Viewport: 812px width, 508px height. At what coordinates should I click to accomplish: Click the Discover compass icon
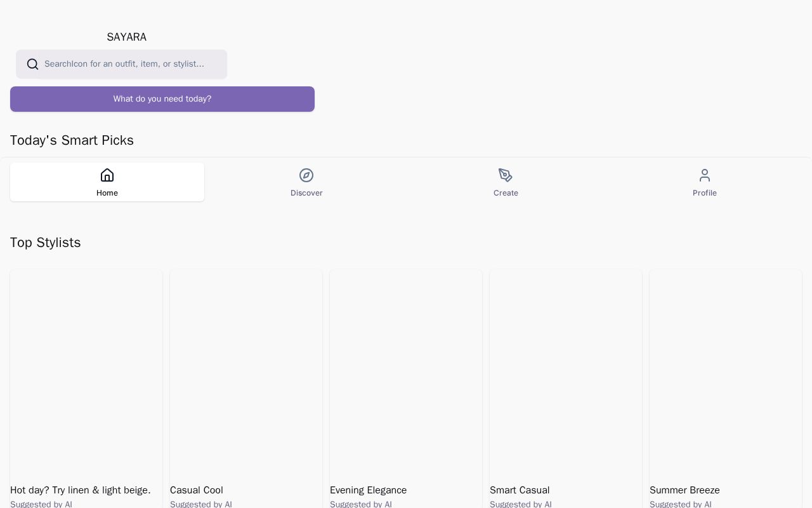tap(306, 175)
